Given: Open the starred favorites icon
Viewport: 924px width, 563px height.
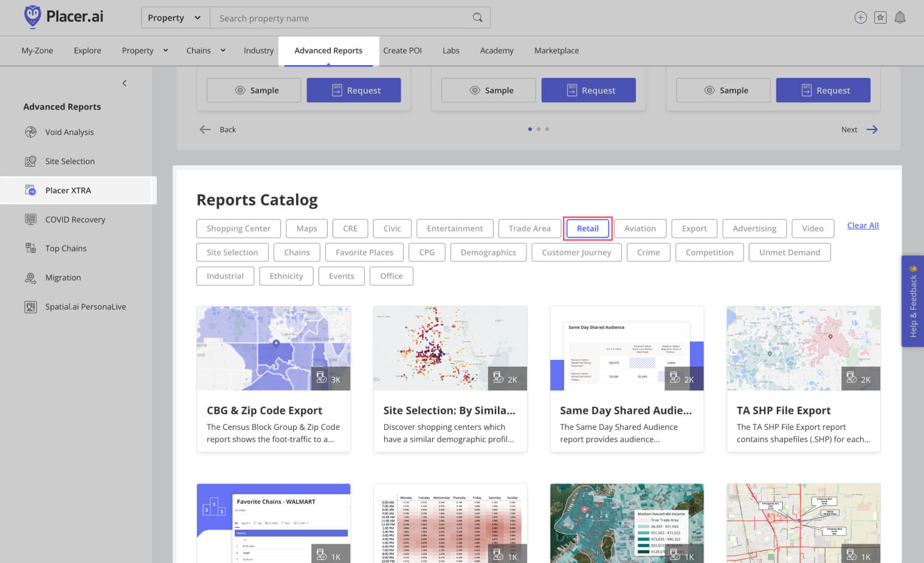Looking at the screenshot, I should 880,18.
